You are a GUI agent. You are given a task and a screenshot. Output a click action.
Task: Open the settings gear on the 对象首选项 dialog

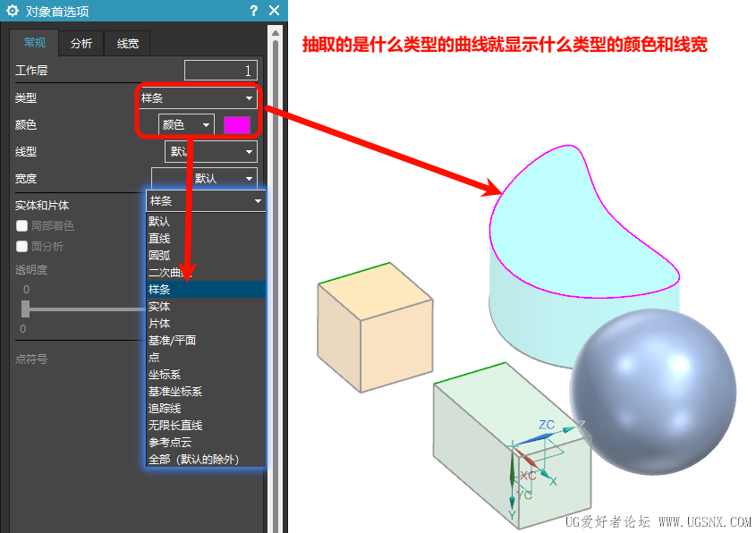(x=13, y=12)
